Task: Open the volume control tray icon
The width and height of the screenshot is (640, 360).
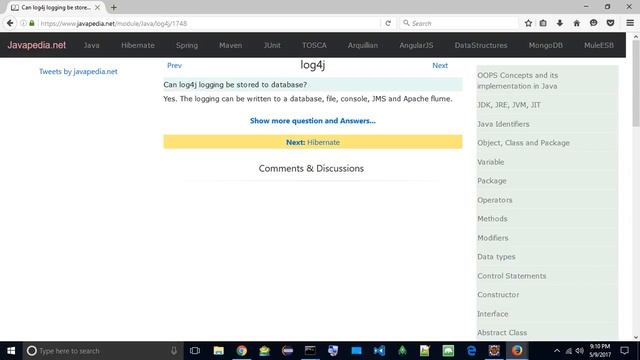Action: [x=580, y=351]
